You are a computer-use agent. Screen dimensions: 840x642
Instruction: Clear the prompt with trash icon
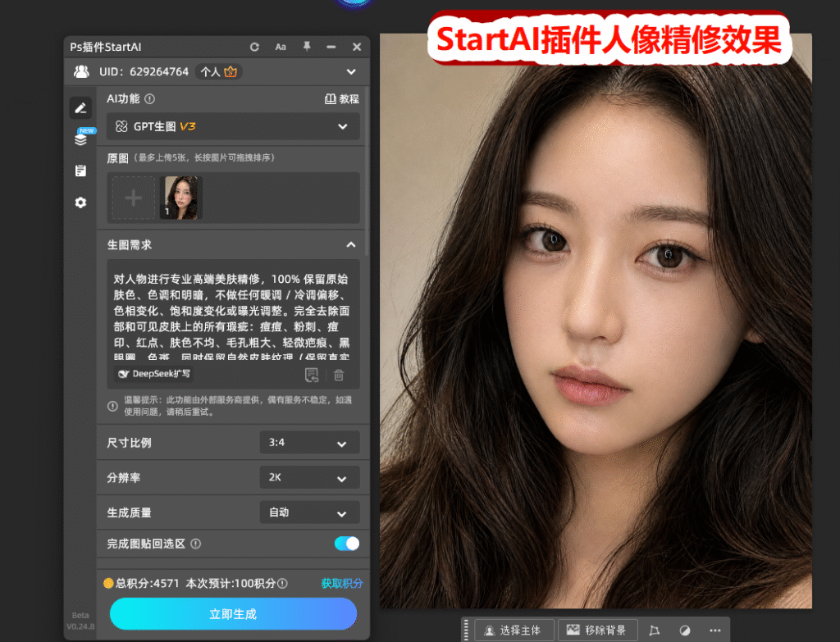tap(339, 375)
